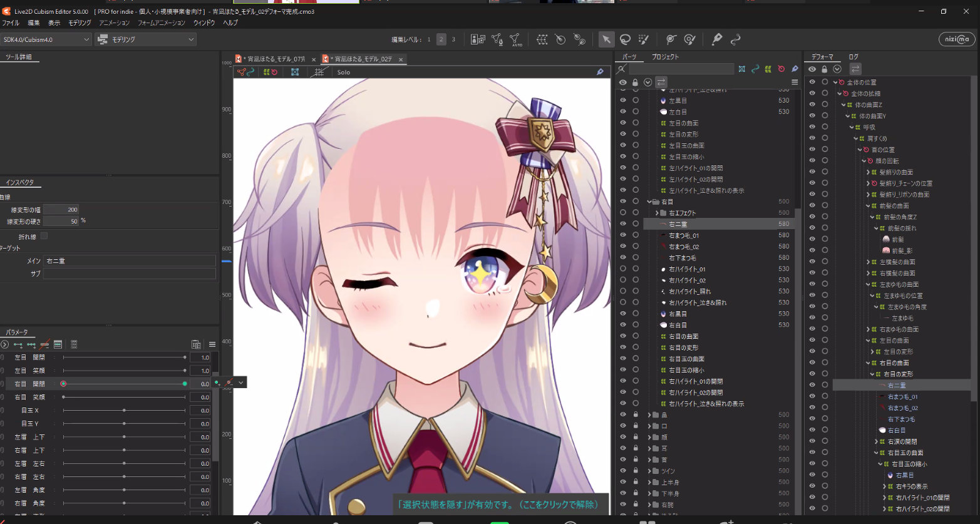This screenshot has height=524, width=980.
Task: Select the manual mesh edit tool
Action: tap(497, 39)
